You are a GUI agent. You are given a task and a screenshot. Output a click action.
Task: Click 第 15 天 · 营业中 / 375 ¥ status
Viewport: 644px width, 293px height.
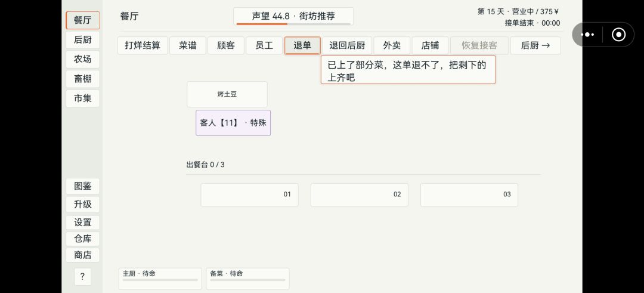pyautogui.click(x=518, y=12)
